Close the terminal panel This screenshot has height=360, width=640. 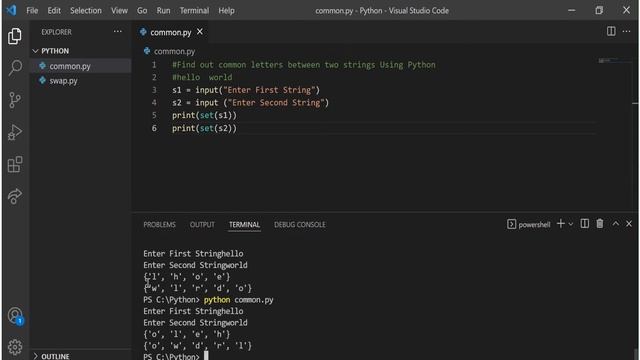(x=629, y=224)
